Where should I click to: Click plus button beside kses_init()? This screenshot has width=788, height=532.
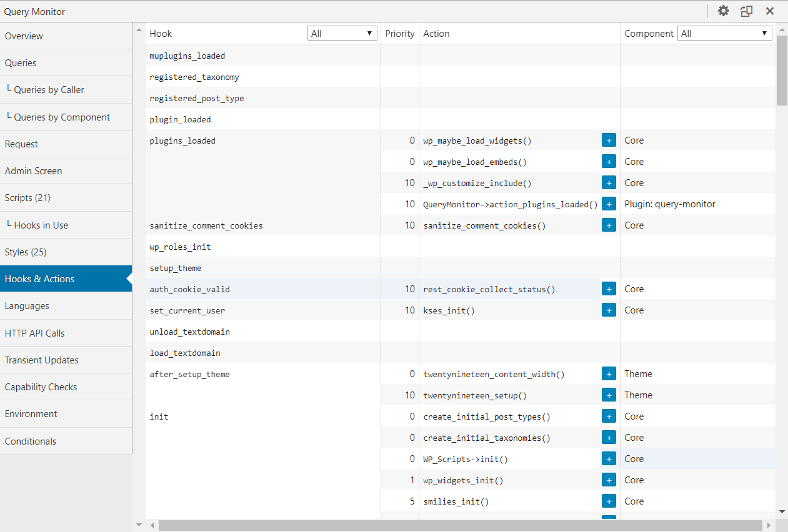click(x=609, y=310)
